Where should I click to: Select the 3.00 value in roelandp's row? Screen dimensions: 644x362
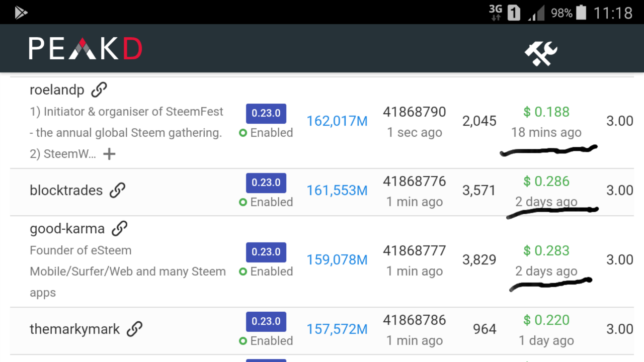pyautogui.click(x=620, y=121)
